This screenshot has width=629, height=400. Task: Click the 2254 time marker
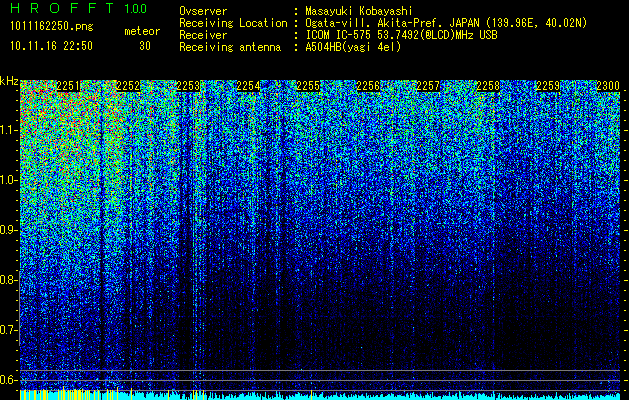pos(248,86)
